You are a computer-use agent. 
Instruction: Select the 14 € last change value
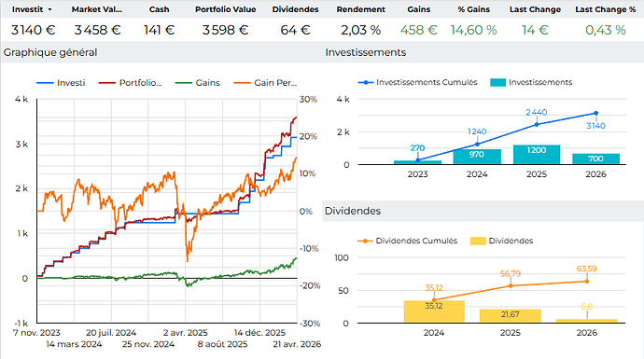pos(535,30)
